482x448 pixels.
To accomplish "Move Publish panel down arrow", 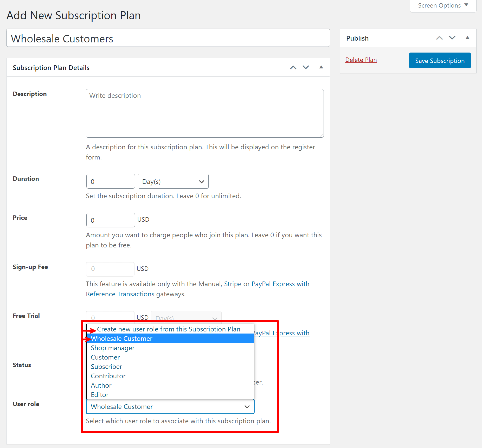I will point(452,38).
